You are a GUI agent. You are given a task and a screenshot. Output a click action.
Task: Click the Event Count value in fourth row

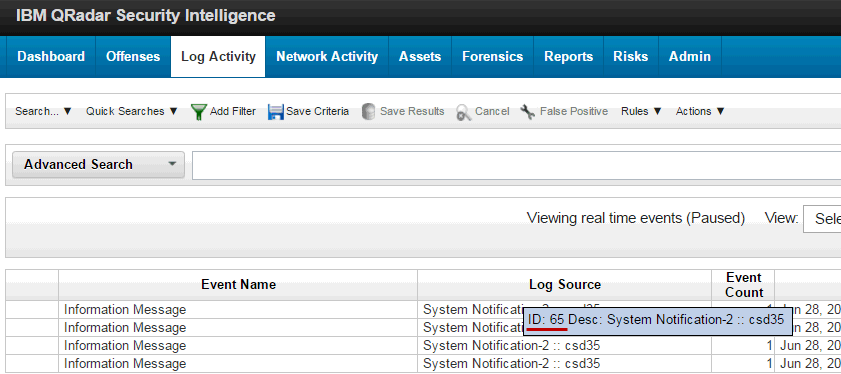click(x=769, y=363)
